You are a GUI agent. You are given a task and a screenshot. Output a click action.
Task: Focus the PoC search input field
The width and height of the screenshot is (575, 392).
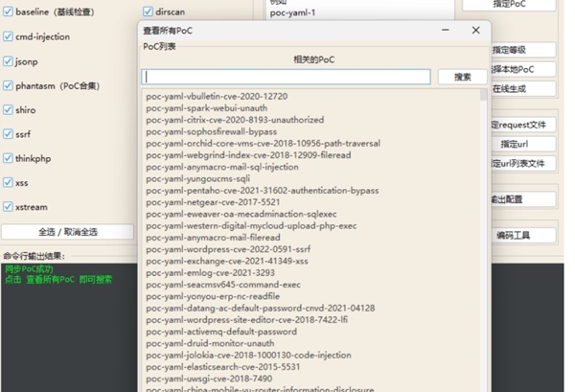286,77
